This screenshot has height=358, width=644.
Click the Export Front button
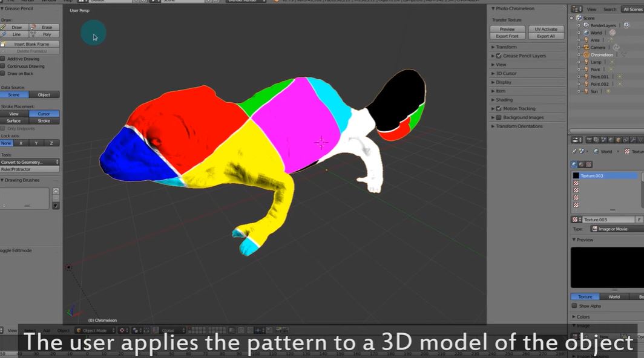507,36
